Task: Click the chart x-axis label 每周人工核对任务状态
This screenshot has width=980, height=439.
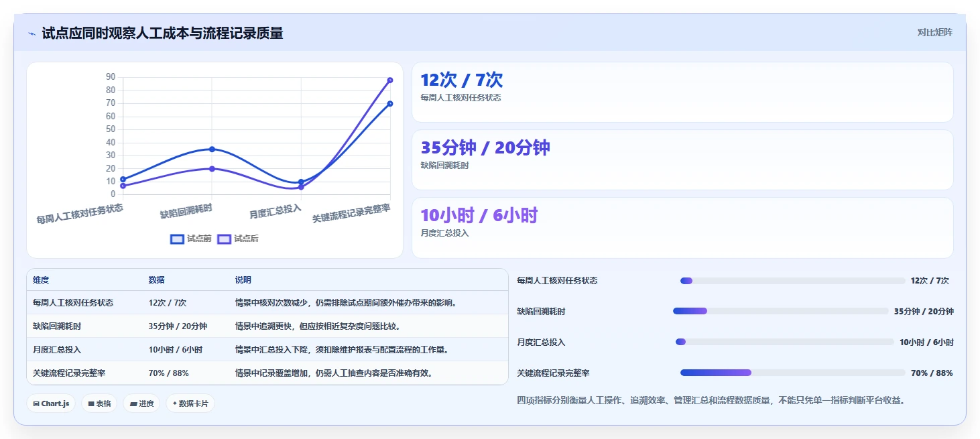Action: [80, 214]
